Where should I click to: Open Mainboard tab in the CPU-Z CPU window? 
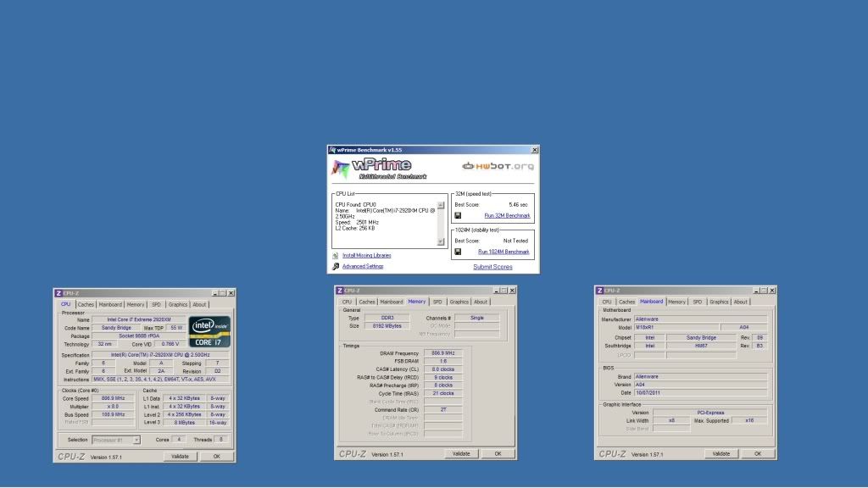pos(110,305)
